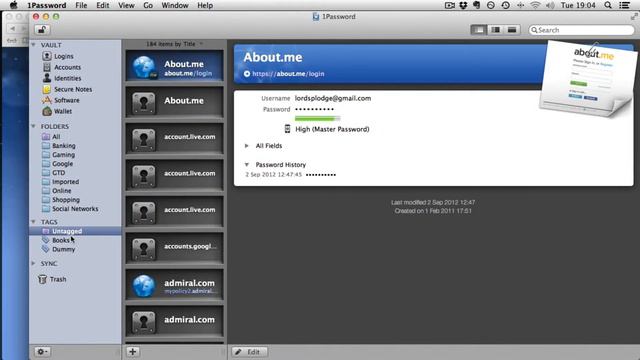
Task: Open the File menu
Action: [x=81, y=5]
